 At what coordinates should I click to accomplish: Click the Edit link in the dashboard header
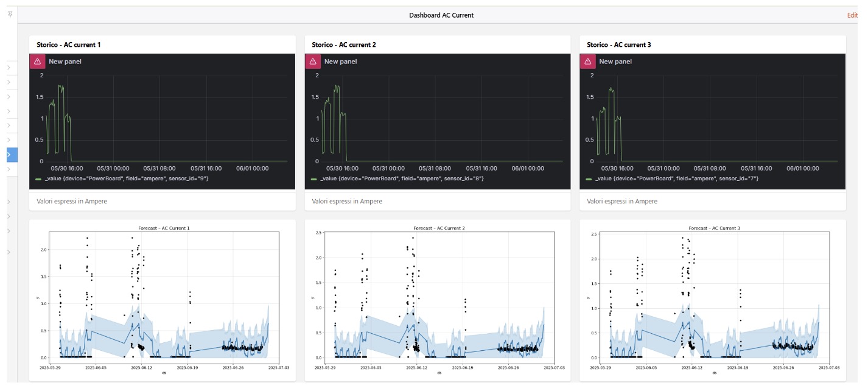tap(852, 15)
